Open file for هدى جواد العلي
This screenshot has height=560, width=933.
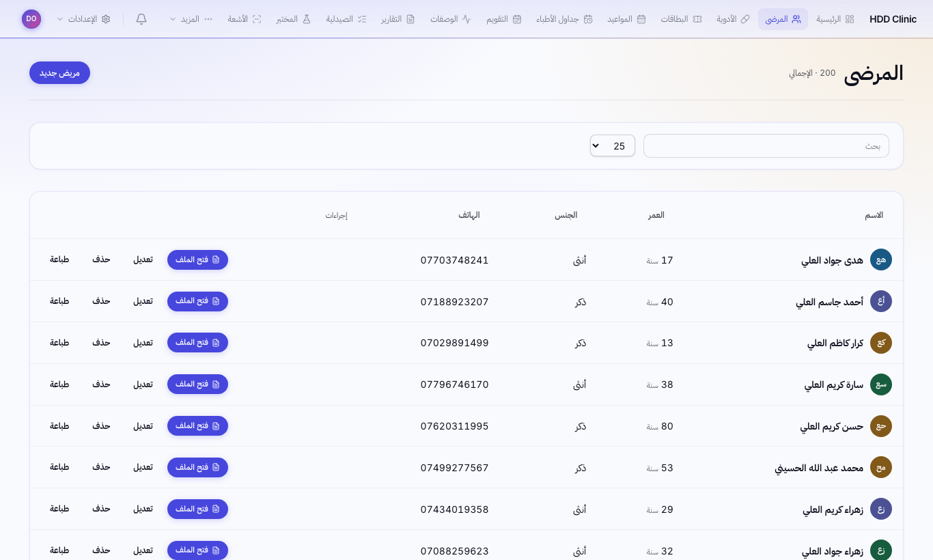point(197,260)
